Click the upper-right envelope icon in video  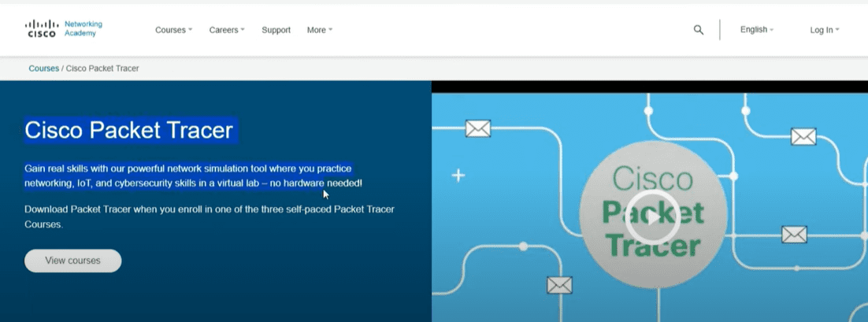(x=803, y=137)
